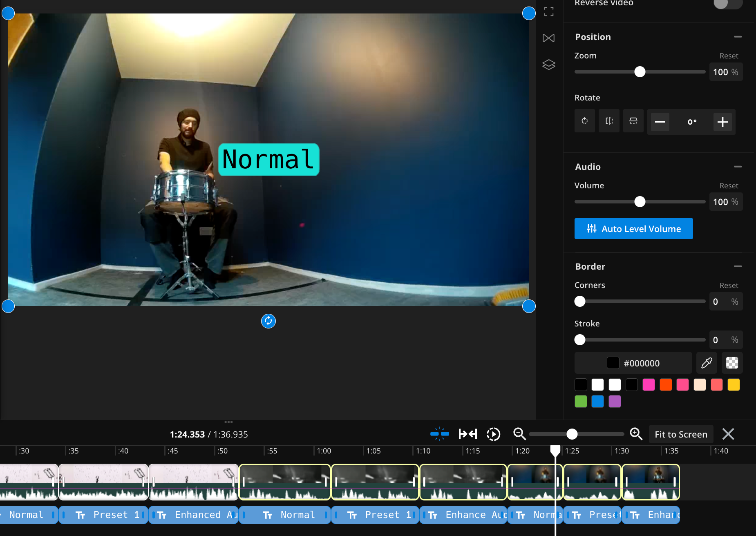Click the Fit to Screen button
Screen dimensions: 756x536
(x=681, y=434)
